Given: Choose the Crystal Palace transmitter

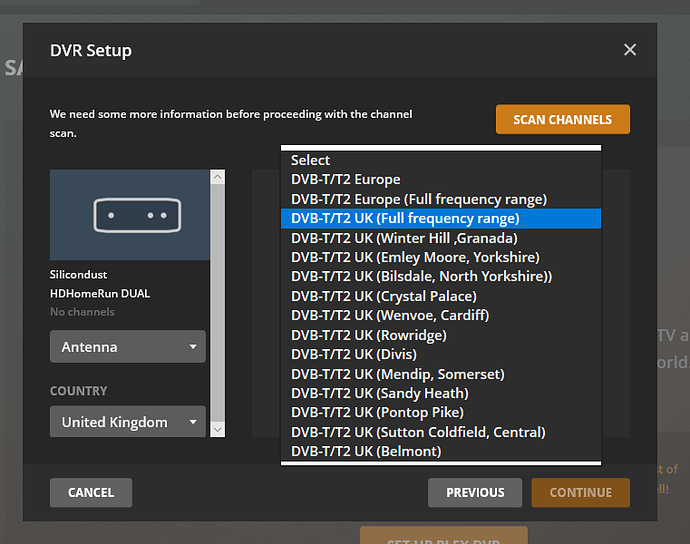Looking at the screenshot, I should (383, 296).
